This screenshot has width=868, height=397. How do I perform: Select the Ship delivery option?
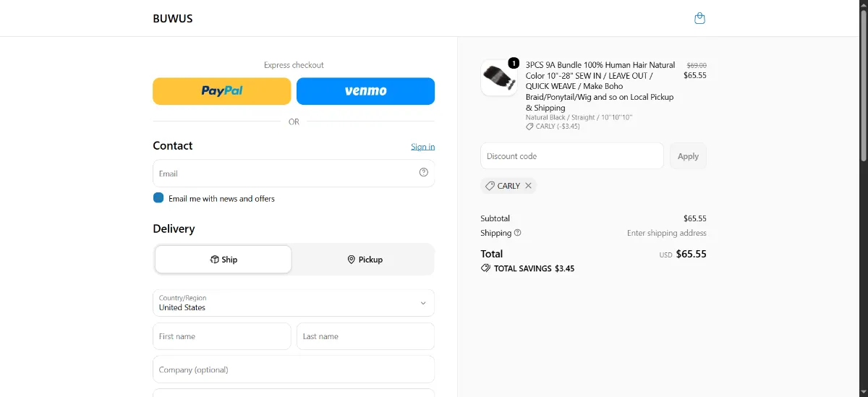tap(224, 260)
